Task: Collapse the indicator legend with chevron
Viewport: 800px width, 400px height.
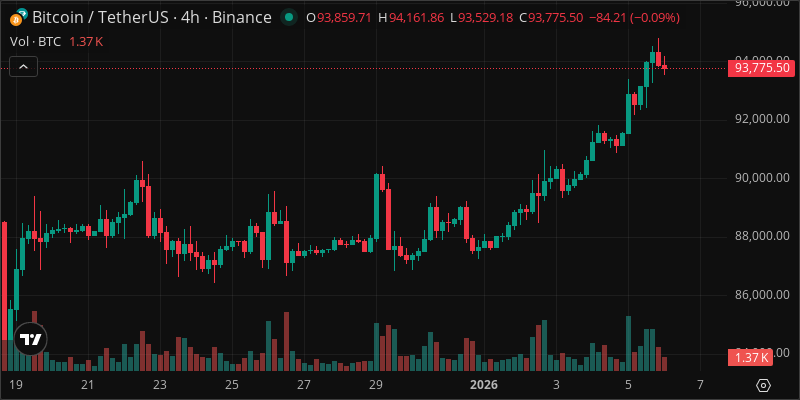Action: (x=23, y=66)
